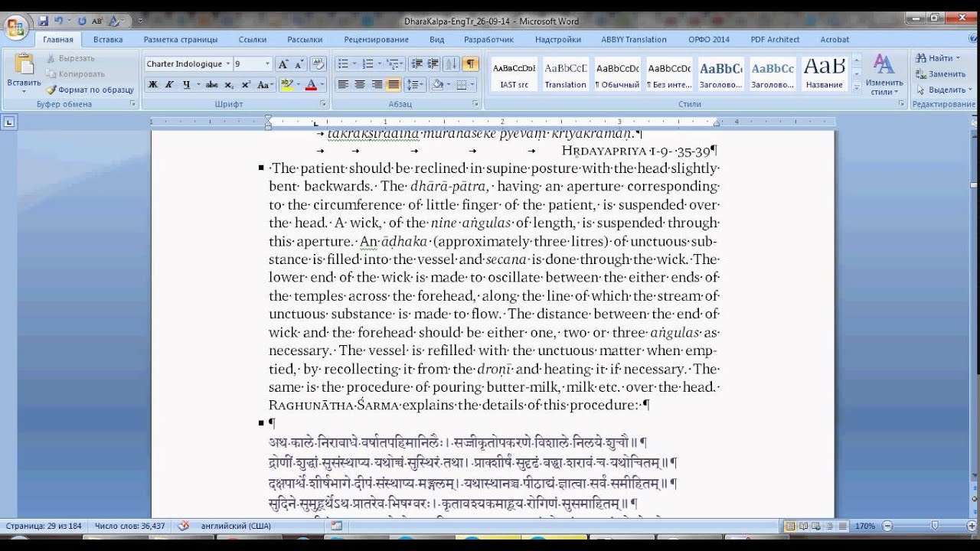Viewport: 980px width, 551px height.
Task: Click the language indicator английский (США)
Action: pos(236,527)
